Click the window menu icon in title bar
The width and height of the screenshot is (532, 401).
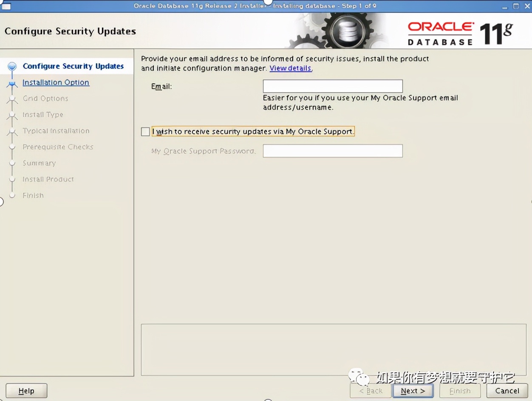click(6, 6)
